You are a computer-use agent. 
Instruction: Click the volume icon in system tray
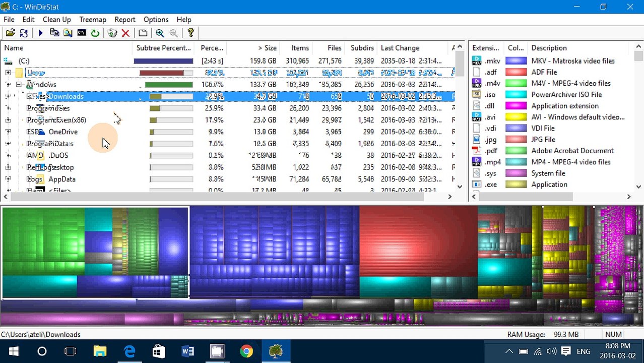pos(552,351)
